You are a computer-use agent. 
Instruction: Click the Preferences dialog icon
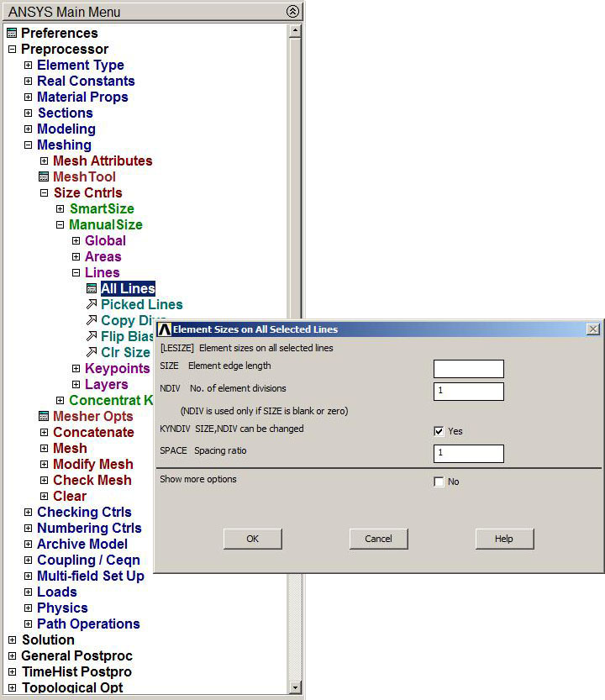[x=12, y=34]
